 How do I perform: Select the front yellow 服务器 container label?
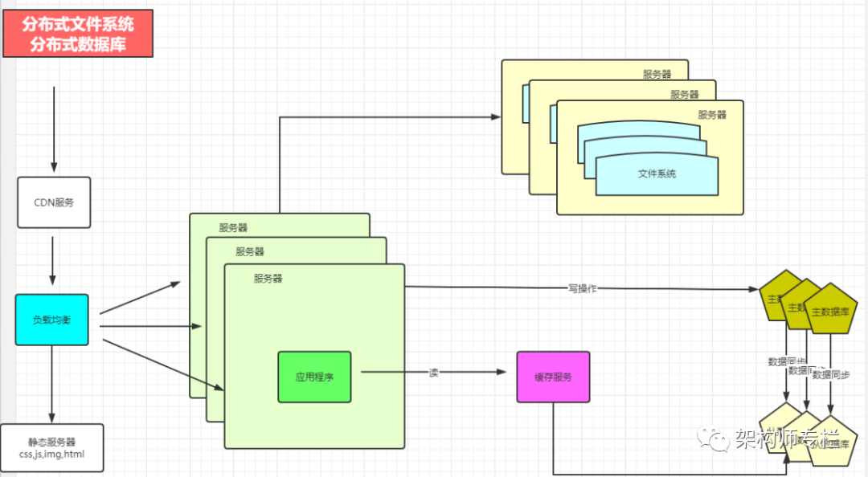712,115
